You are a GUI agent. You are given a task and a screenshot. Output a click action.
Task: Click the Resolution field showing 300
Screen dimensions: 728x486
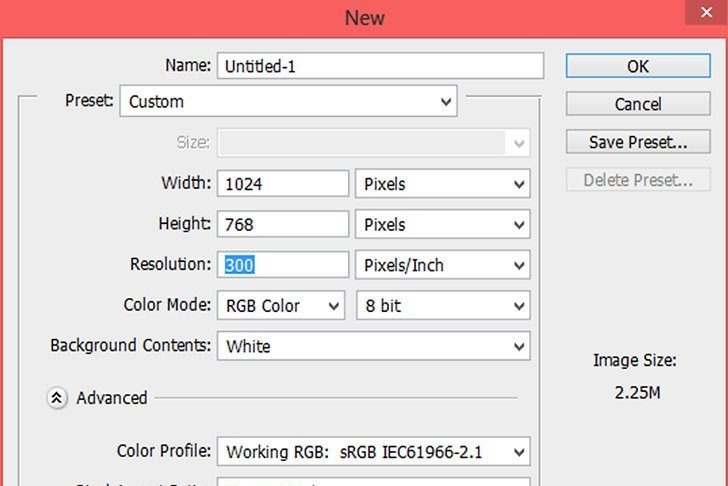(283, 266)
